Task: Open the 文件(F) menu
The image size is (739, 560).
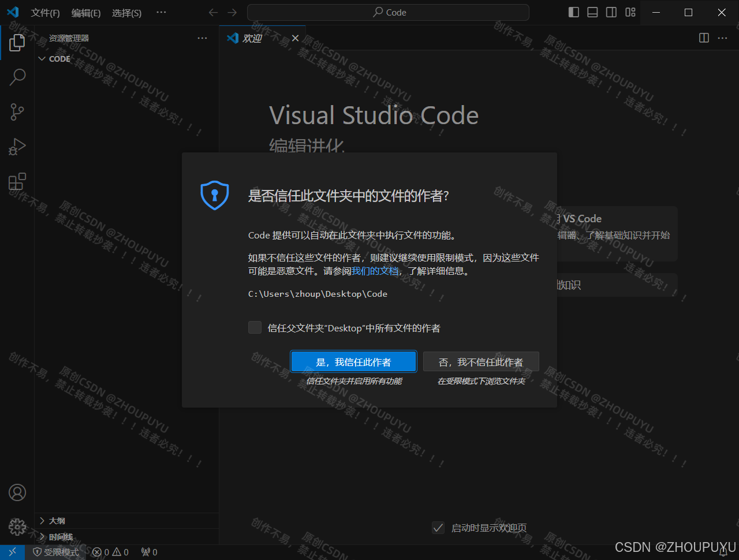Action: (46, 13)
